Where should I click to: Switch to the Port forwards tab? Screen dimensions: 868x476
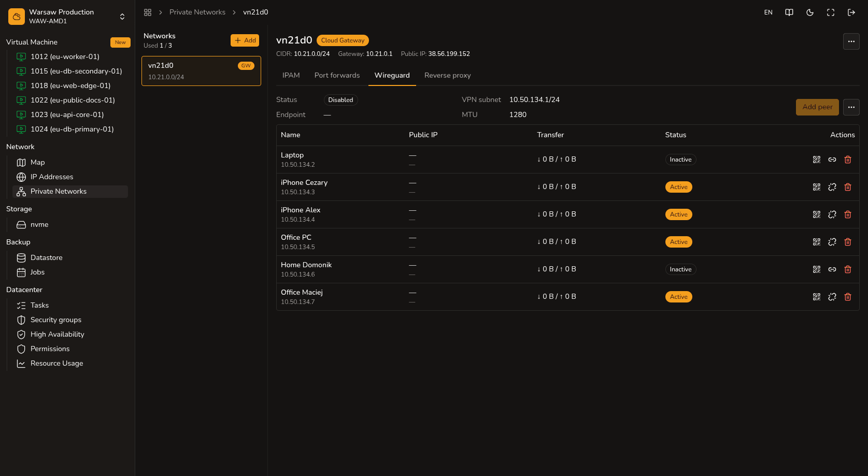pos(337,75)
